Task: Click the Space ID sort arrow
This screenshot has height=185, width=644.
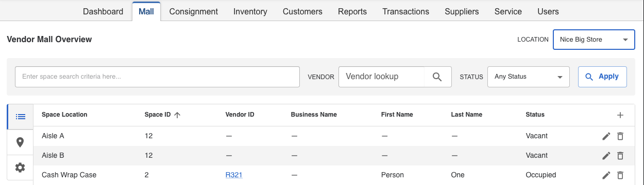Action: tap(177, 115)
